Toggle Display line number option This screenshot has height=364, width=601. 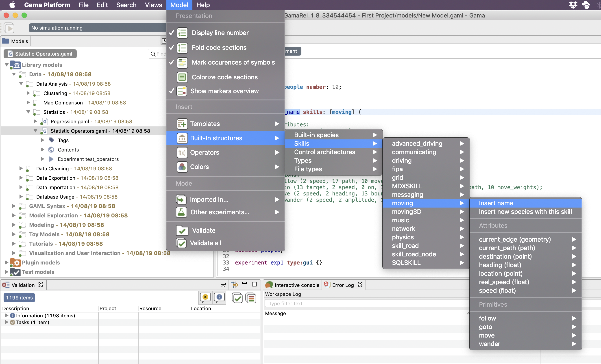pos(226,33)
